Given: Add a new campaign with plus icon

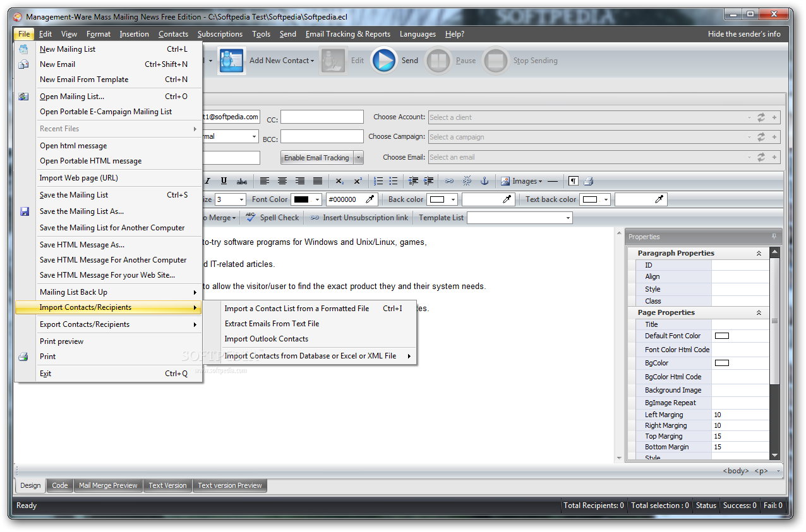Looking at the screenshot, I should 774,137.
